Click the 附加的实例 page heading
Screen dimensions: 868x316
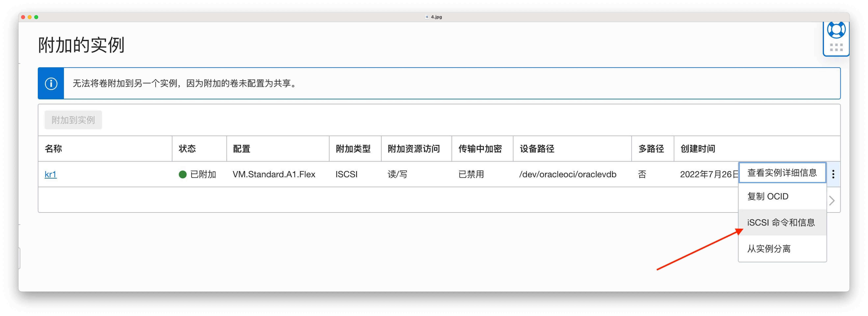point(81,45)
